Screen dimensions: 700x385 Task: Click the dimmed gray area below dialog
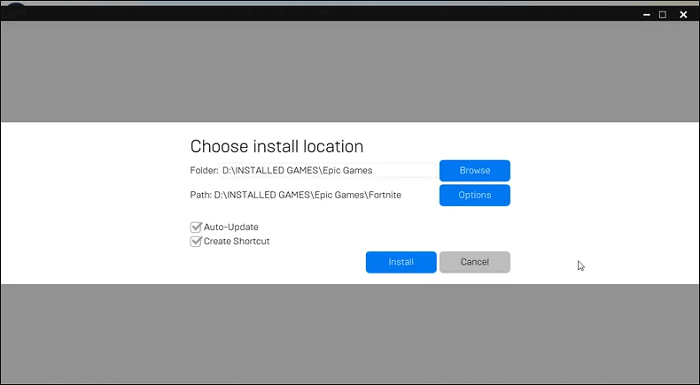(350, 333)
